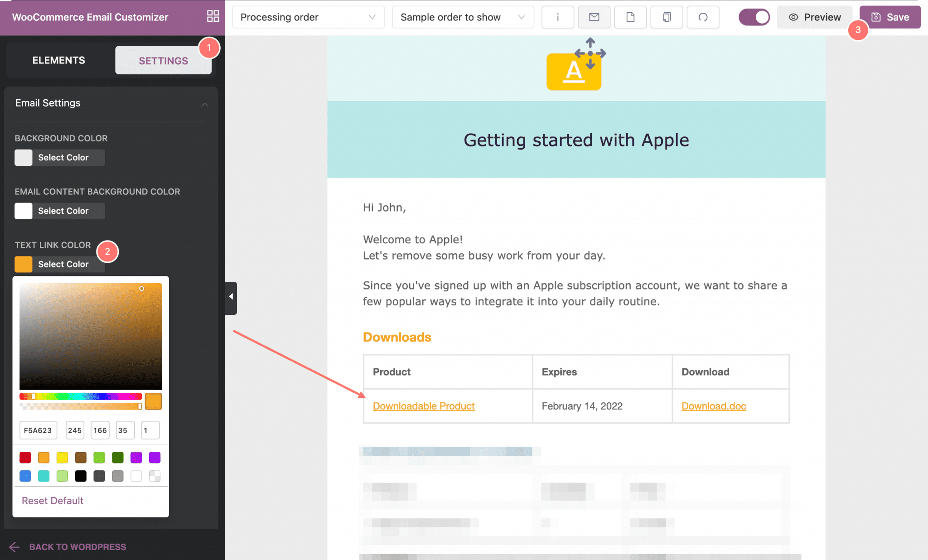Open the grid menu icon beside the title
The width and height of the screenshot is (928, 560).
pyautogui.click(x=213, y=17)
